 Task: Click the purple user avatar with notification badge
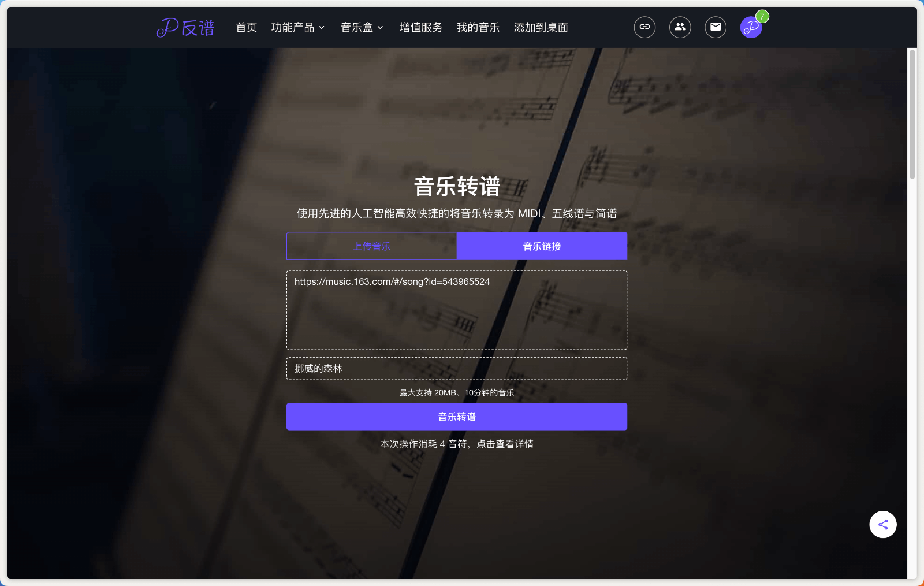point(750,27)
